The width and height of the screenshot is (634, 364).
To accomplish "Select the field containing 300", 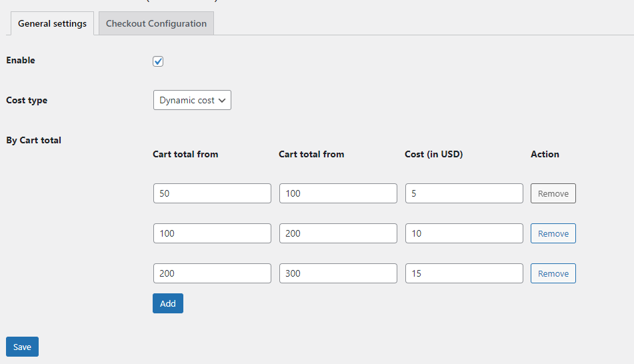I will pyautogui.click(x=337, y=273).
